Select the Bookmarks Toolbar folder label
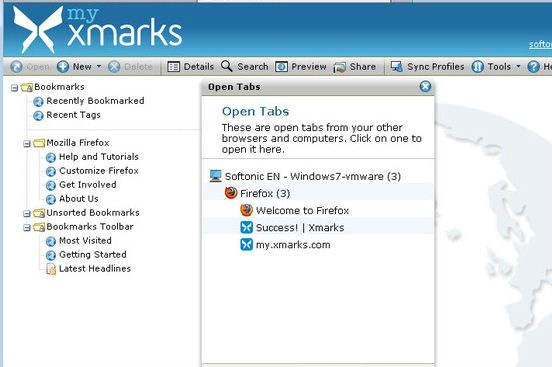 point(90,227)
